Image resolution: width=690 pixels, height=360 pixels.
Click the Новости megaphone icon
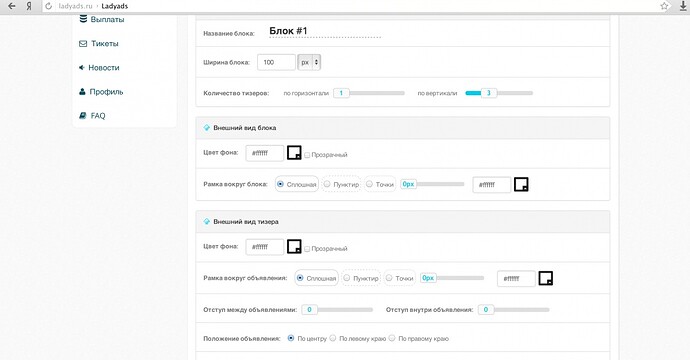tap(82, 68)
